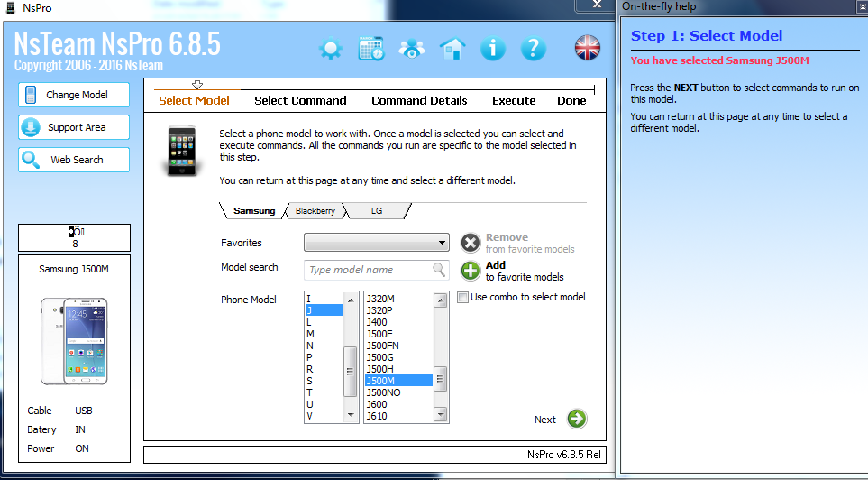Image resolution: width=868 pixels, height=480 pixels.
Task: Select letter S in series list
Action: click(x=324, y=381)
